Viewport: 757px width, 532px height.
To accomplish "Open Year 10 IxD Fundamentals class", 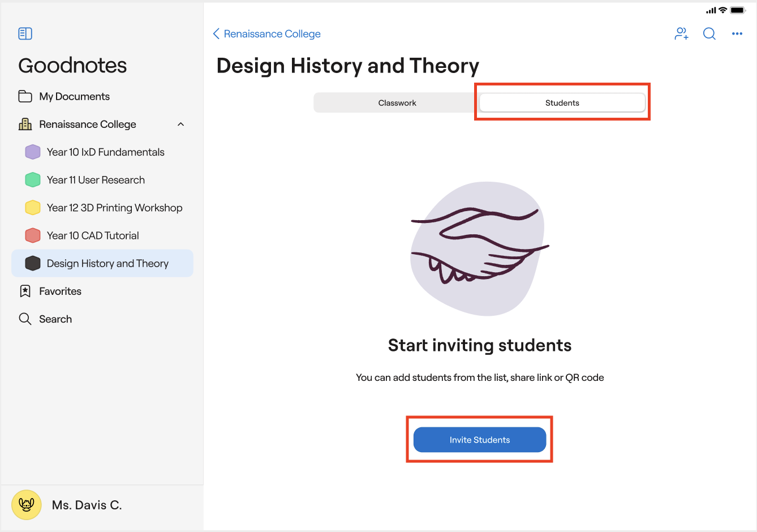I will point(105,152).
